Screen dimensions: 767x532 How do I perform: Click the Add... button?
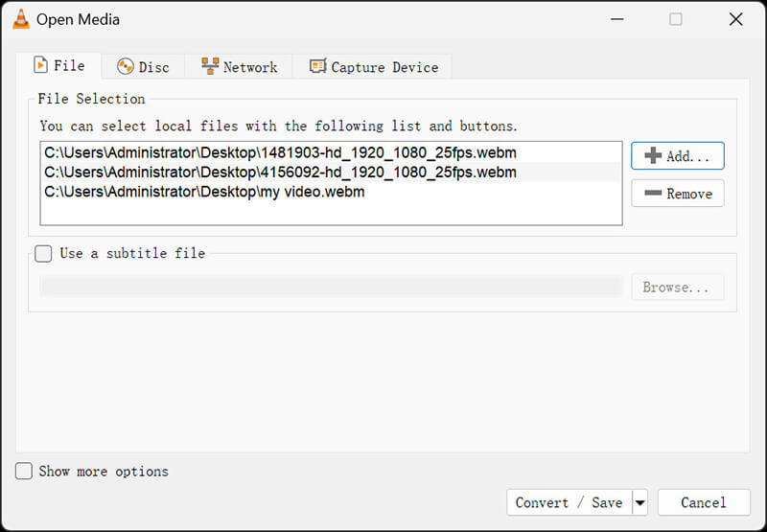point(678,156)
